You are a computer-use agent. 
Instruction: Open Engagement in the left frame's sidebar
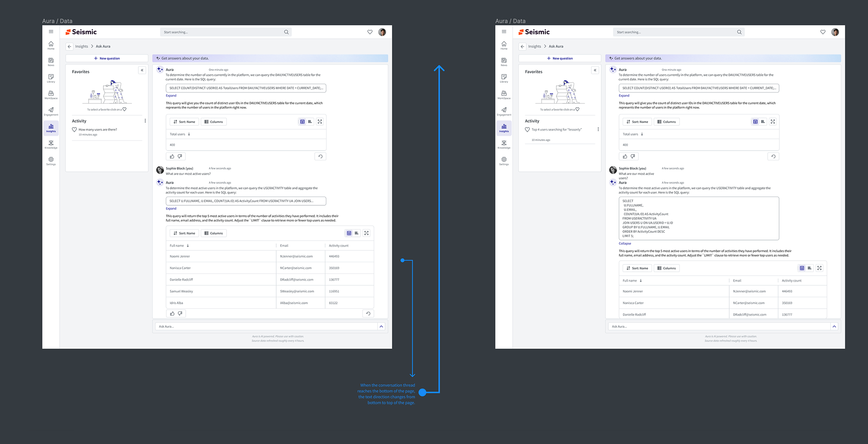coord(51,111)
